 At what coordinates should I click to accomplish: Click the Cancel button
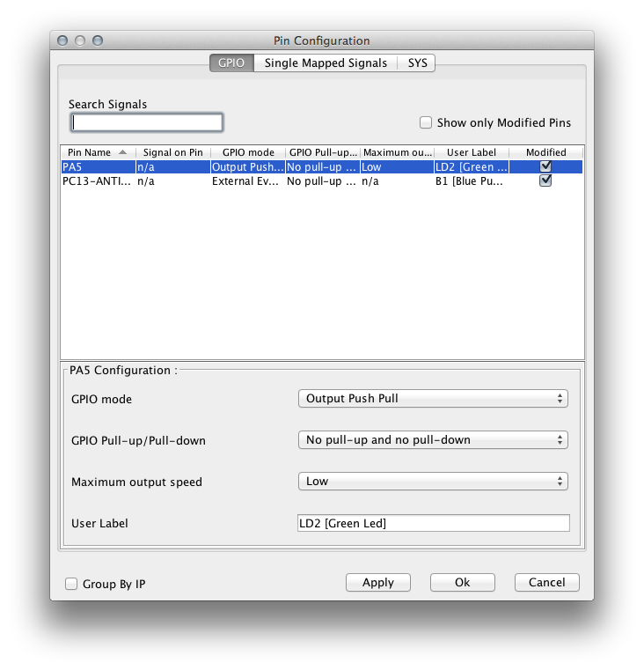(546, 583)
